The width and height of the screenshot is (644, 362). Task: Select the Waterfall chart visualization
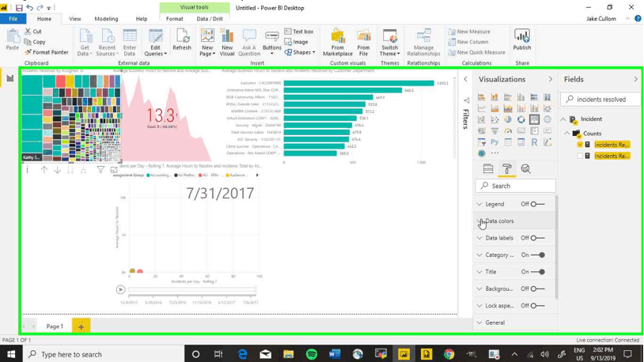[481, 119]
